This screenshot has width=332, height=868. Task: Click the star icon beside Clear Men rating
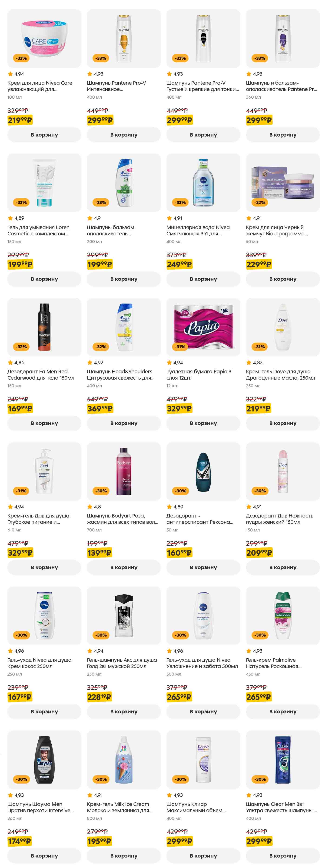pyautogui.click(x=249, y=795)
